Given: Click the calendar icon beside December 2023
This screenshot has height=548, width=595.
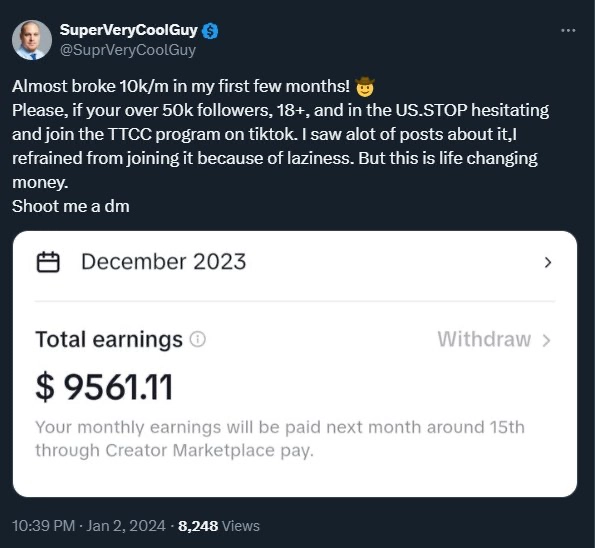Looking at the screenshot, I should click(48, 262).
